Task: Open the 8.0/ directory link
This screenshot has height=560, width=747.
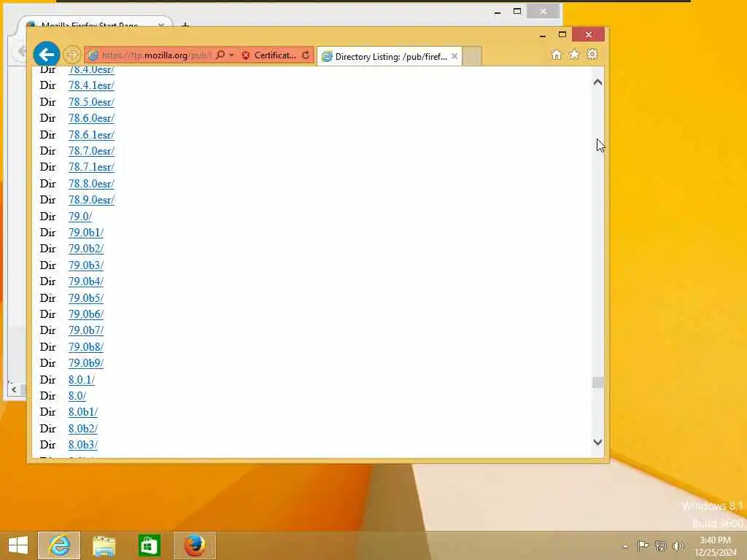Action: (x=77, y=396)
